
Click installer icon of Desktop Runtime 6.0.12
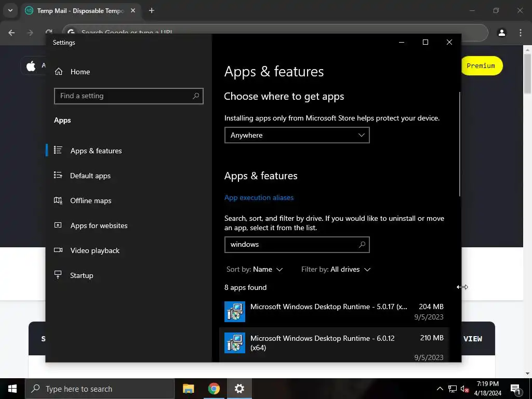click(x=235, y=343)
